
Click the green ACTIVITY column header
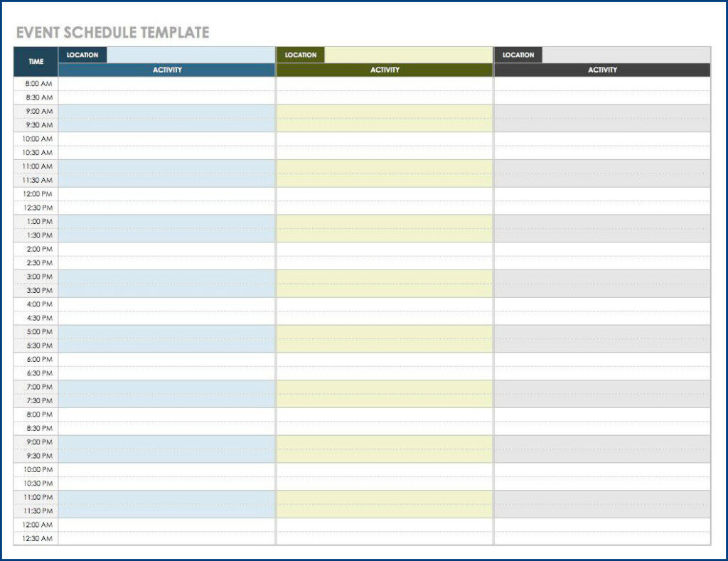385,70
